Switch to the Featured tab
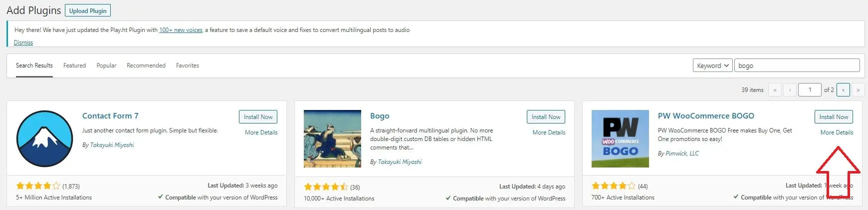Screen dimensions: 868x210 pyautogui.click(x=74, y=65)
